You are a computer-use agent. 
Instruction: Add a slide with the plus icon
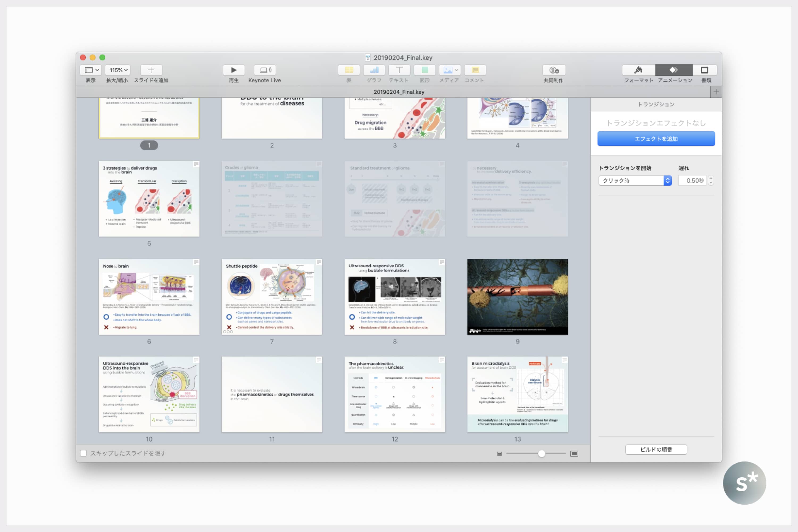(151, 70)
